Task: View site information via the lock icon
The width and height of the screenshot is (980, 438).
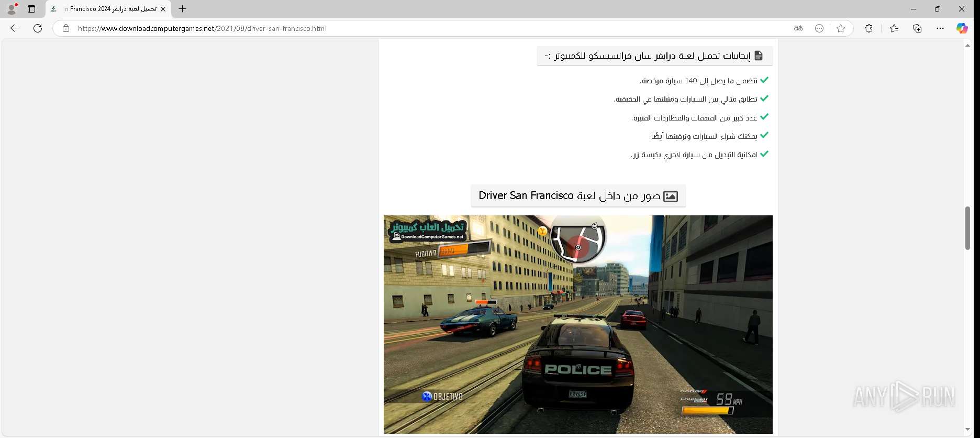Action: (66, 28)
